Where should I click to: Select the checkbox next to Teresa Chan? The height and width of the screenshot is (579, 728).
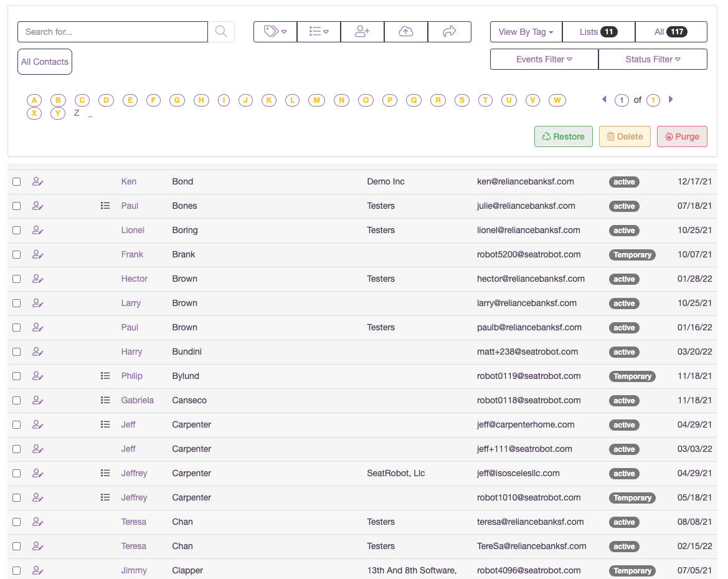point(16,522)
